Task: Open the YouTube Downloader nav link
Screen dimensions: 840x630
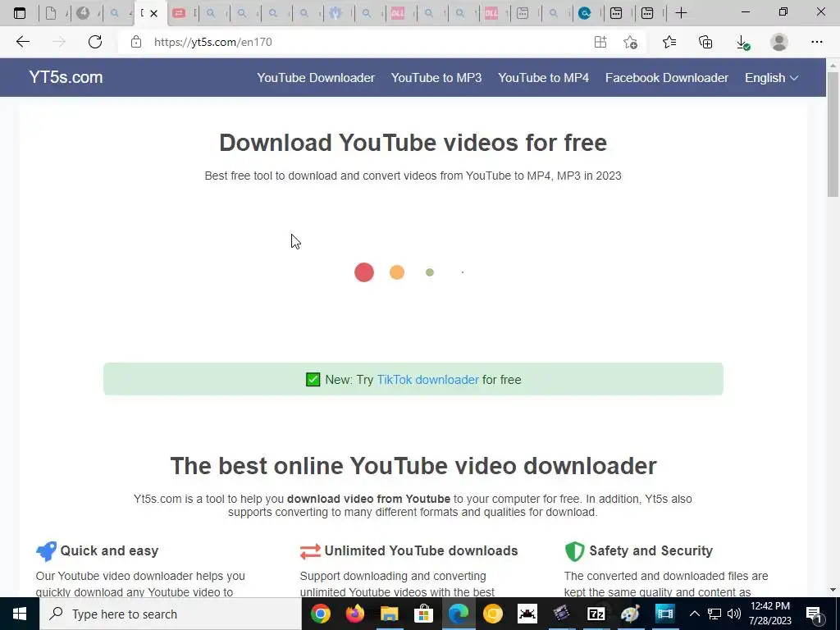Action: point(316,78)
